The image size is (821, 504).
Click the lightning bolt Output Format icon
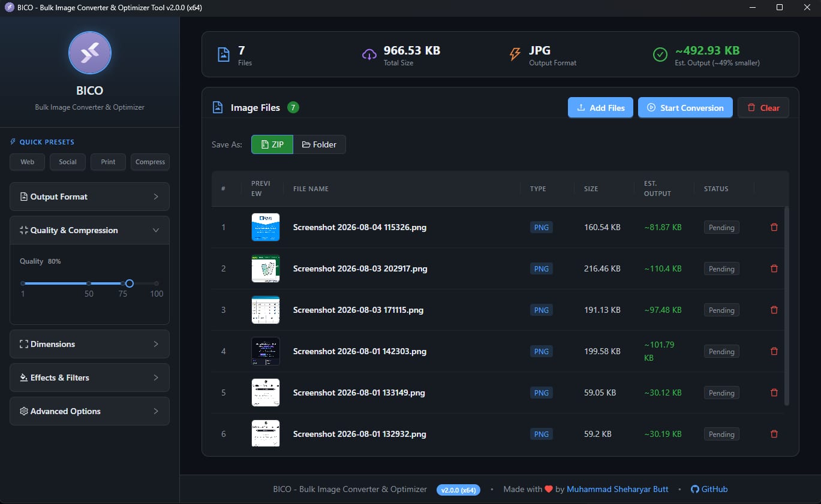point(515,55)
